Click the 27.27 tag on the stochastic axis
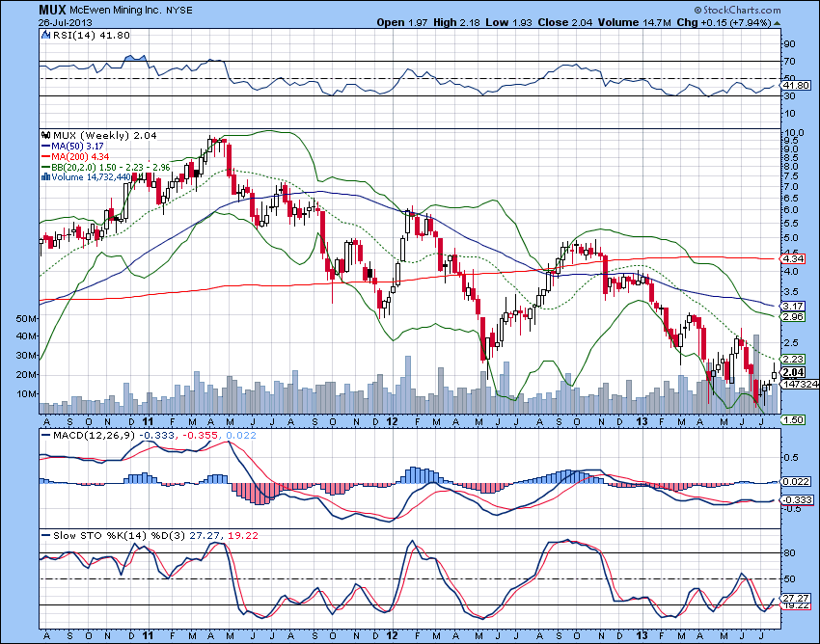This screenshot has width=820, height=644. pos(796,598)
